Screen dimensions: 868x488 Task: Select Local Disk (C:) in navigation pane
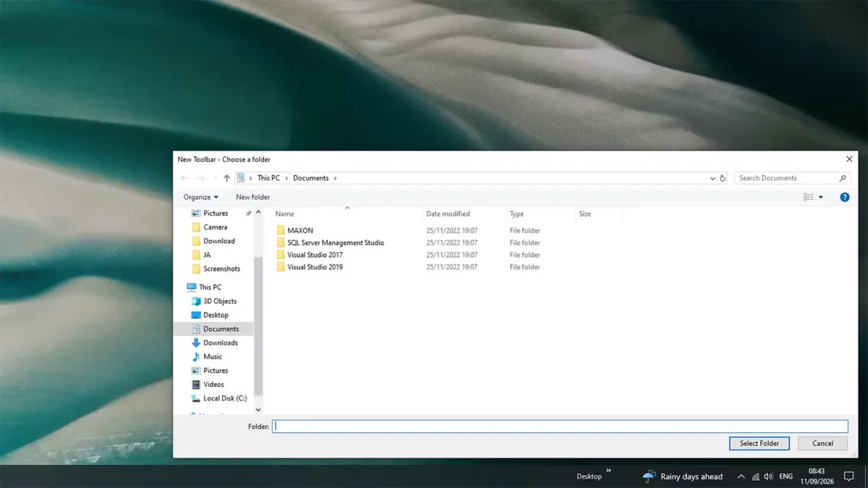[225, 398]
